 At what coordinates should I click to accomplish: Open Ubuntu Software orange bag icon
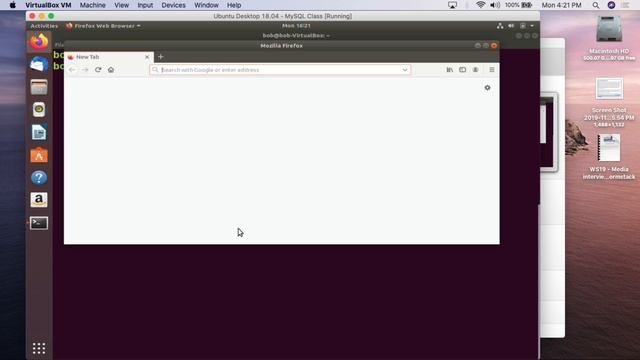pyautogui.click(x=39, y=155)
